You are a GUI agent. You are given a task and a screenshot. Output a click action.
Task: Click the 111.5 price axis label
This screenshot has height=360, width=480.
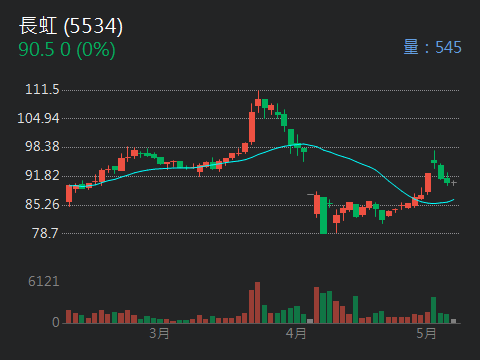pyautogui.click(x=42, y=89)
